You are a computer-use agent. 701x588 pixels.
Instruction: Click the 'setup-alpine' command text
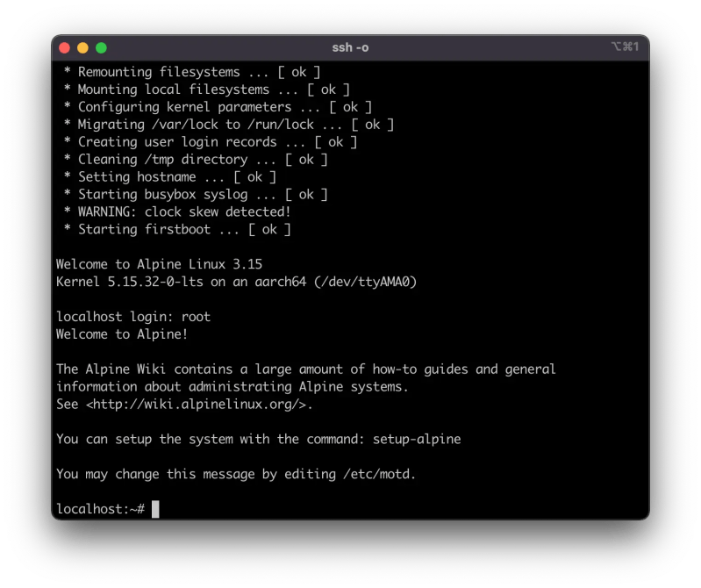[417, 439]
